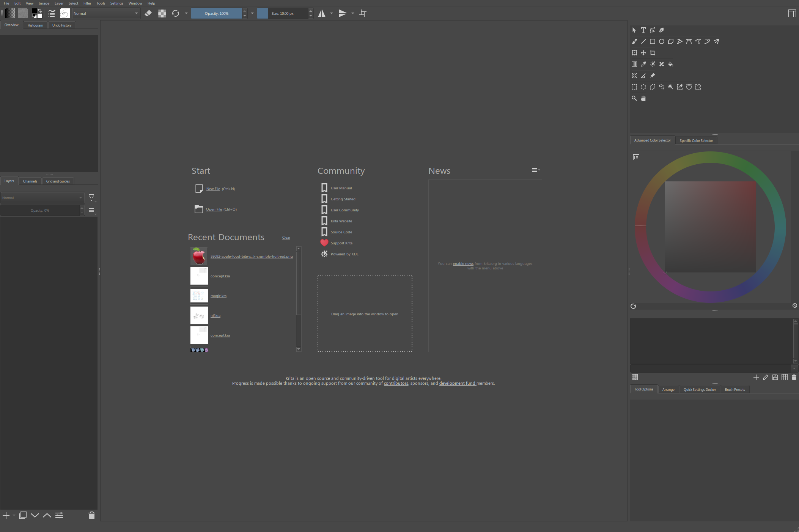Click the delete layer trash icon
The image size is (799, 532).
point(91,515)
